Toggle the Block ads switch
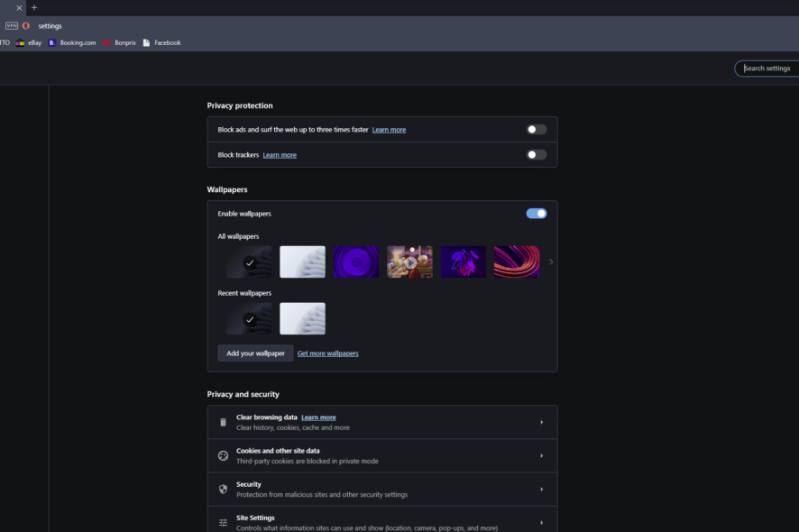 (536, 130)
